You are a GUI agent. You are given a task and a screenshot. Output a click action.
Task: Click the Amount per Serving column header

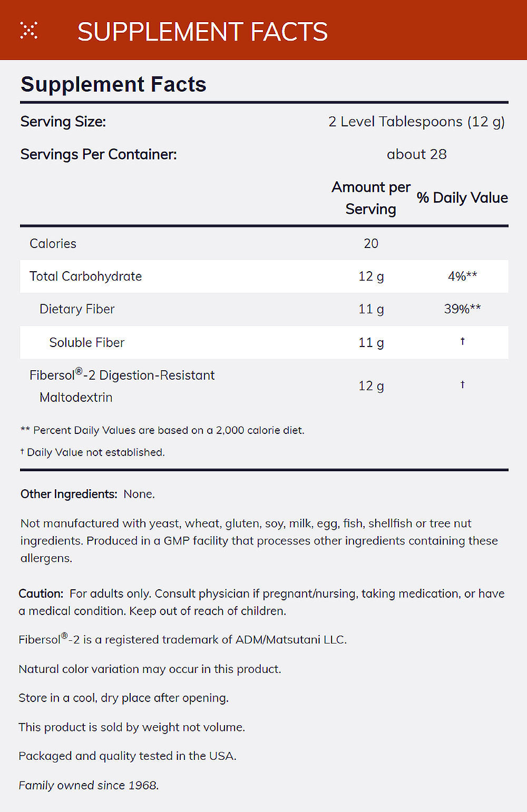tap(371, 198)
